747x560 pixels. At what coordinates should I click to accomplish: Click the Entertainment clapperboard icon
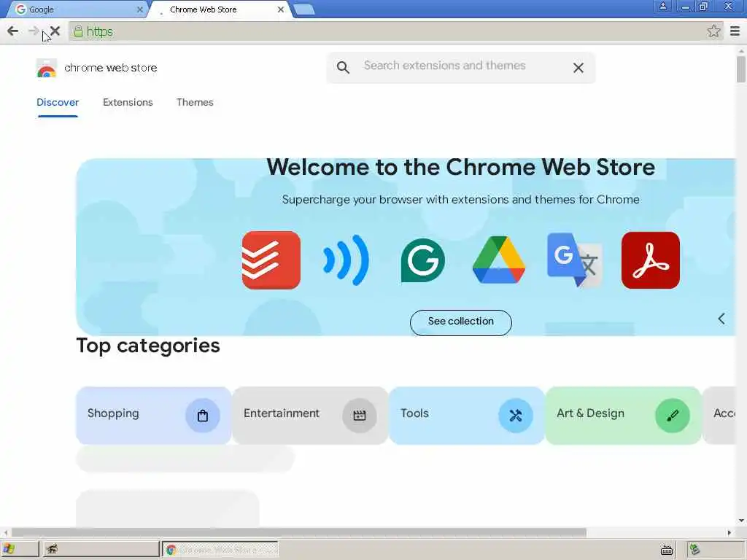click(359, 415)
